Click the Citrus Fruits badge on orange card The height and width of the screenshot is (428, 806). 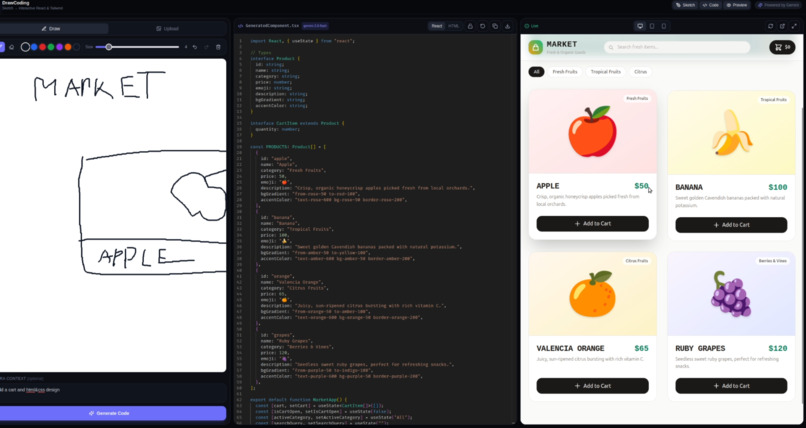pyautogui.click(x=636, y=261)
